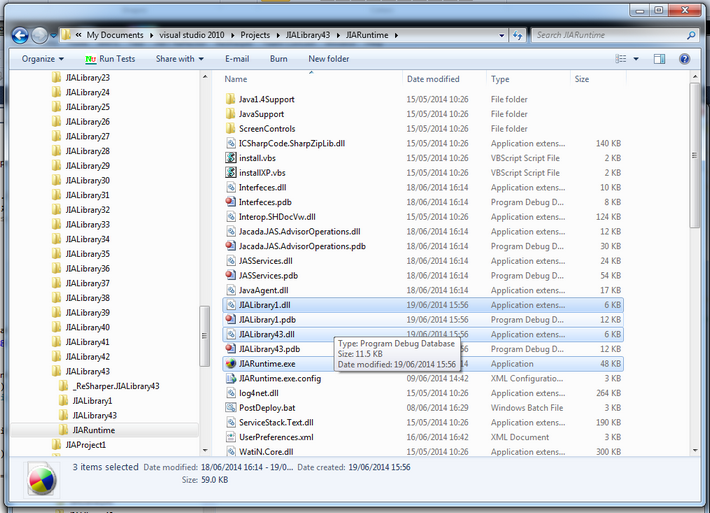The image size is (710, 513).
Task: Open JIALibrary1 subfolder in navigation tree
Action: click(x=92, y=401)
